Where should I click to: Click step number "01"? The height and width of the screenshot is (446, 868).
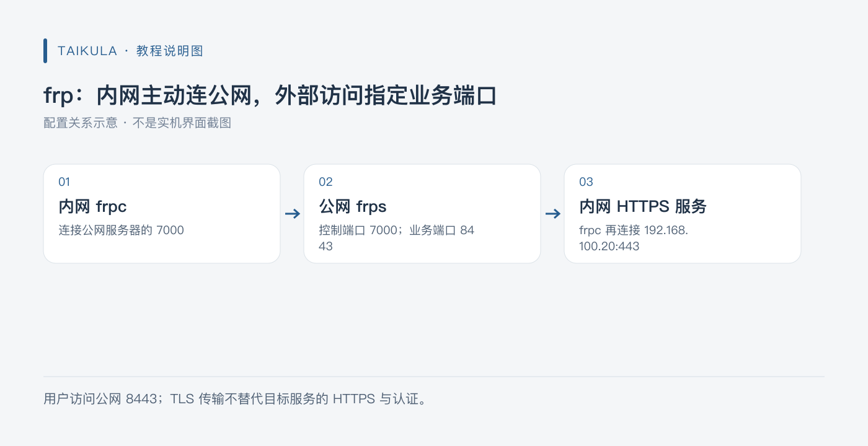pos(64,181)
